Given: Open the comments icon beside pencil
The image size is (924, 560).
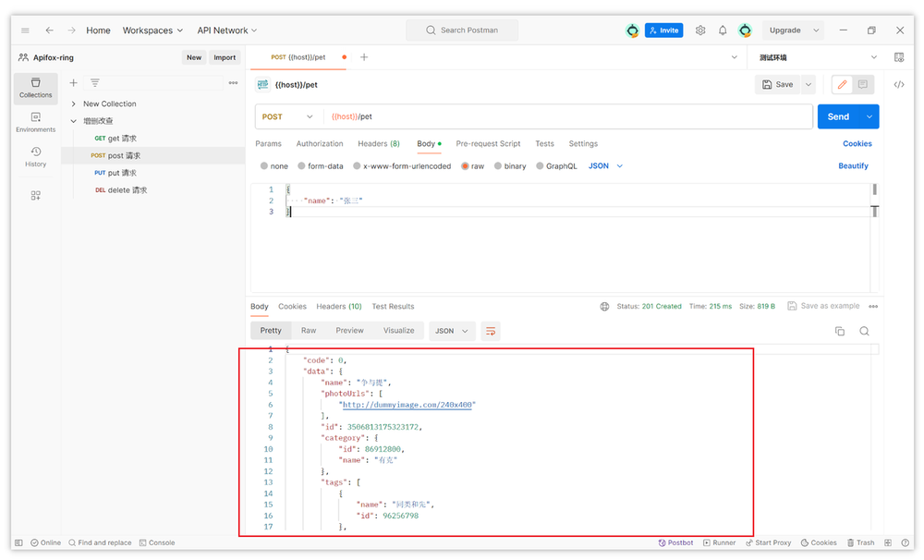Looking at the screenshot, I should pyautogui.click(x=863, y=84).
